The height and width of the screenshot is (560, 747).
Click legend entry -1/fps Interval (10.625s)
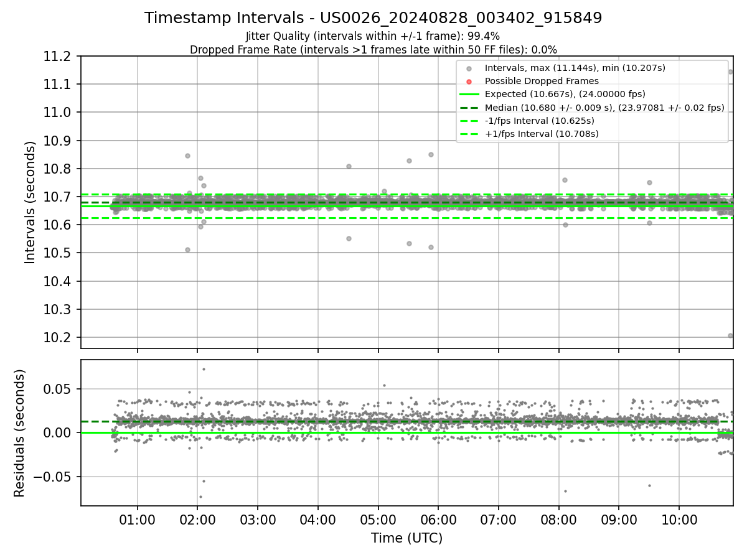pos(539,121)
